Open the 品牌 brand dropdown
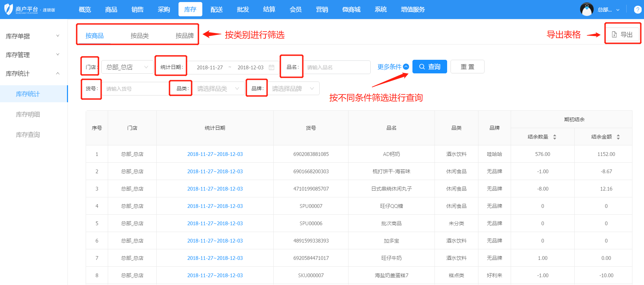This screenshot has width=644, height=285. [293, 89]
